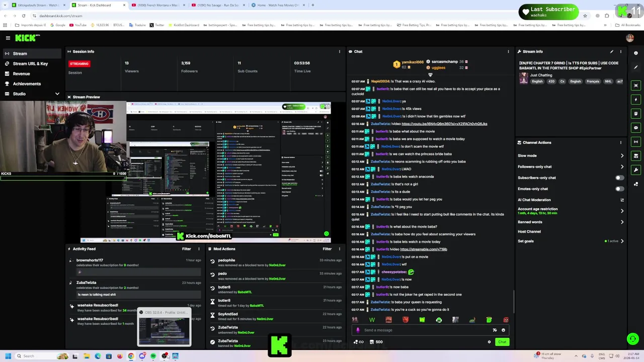644x362 pixels.
Task: Toggle Emotes-only chat switch
Action: pos(619,189)
